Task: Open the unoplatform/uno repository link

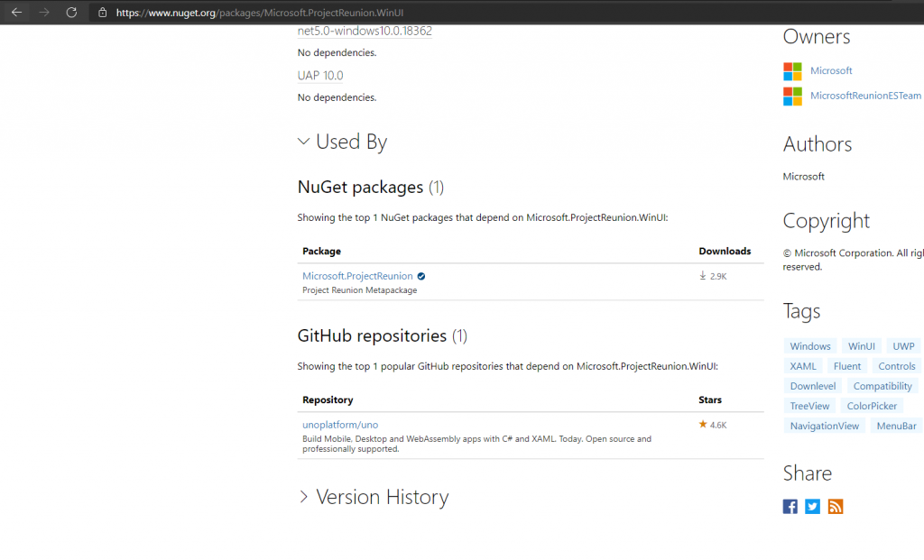Action: [340, 424]
